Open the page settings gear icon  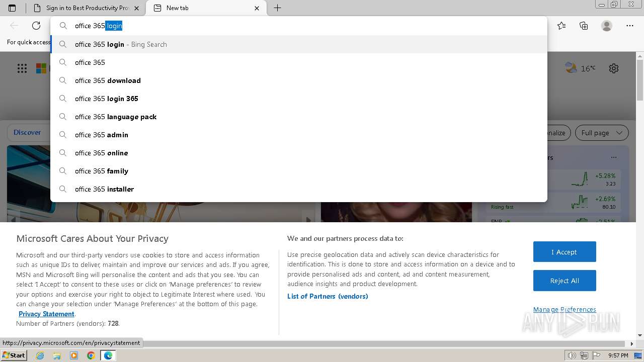[614, 68]
